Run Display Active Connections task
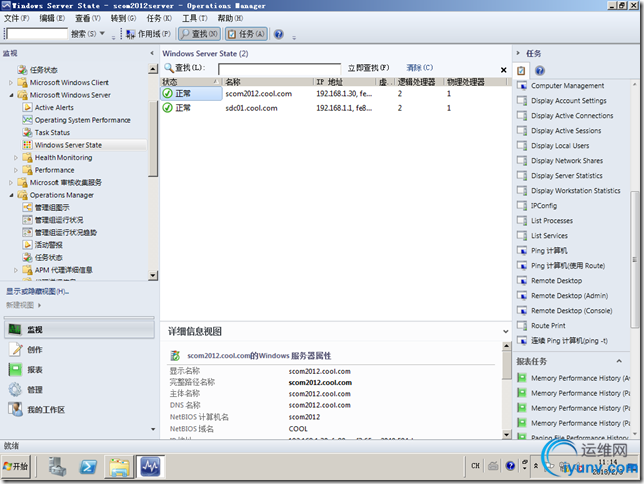Screen dimensions: 644x484 [x=572, y=116]
